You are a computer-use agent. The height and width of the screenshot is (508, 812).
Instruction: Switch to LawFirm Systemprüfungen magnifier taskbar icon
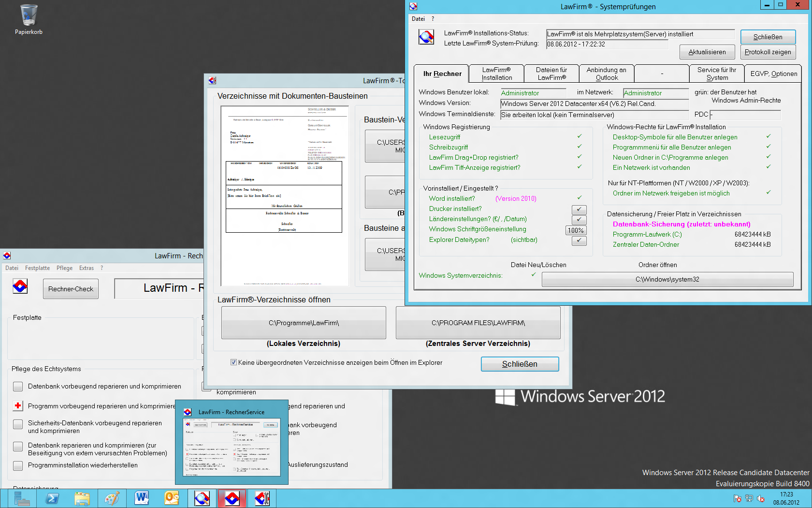coord(202,498)
